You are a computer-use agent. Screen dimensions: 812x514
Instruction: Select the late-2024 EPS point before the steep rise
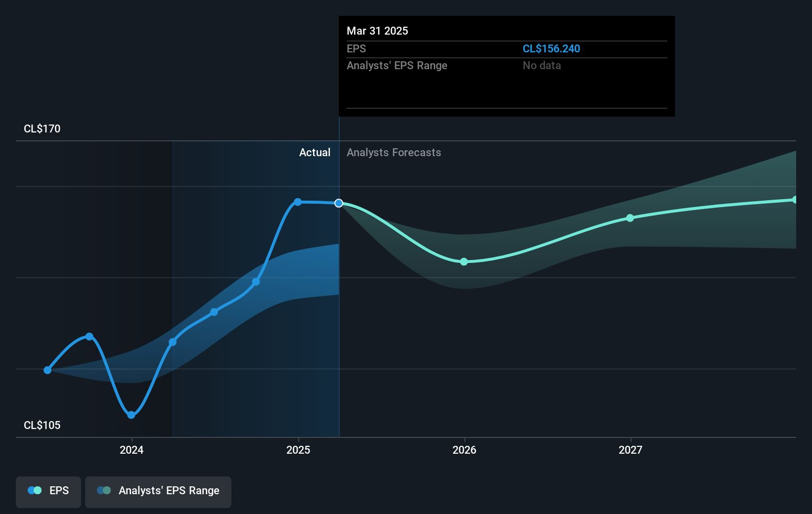pos(256,282)
